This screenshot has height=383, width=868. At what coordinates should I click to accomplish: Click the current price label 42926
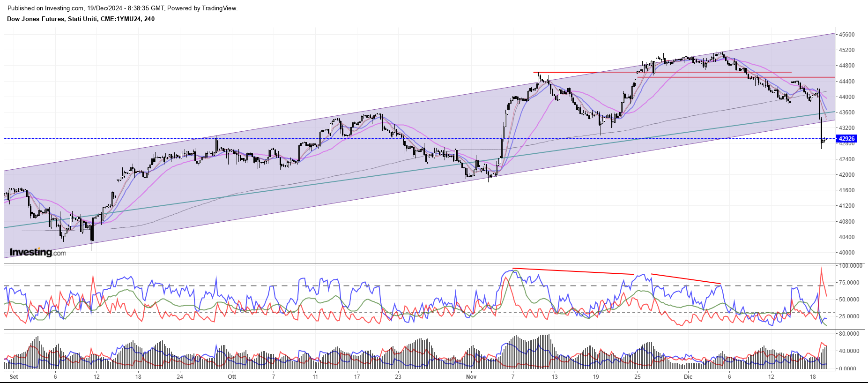(x=847, y=139)
